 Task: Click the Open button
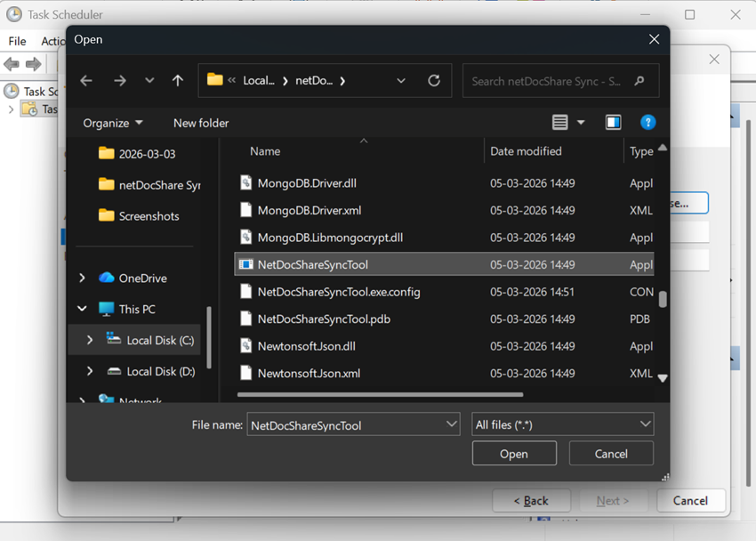pyautogui.click(x=514, y=453)
